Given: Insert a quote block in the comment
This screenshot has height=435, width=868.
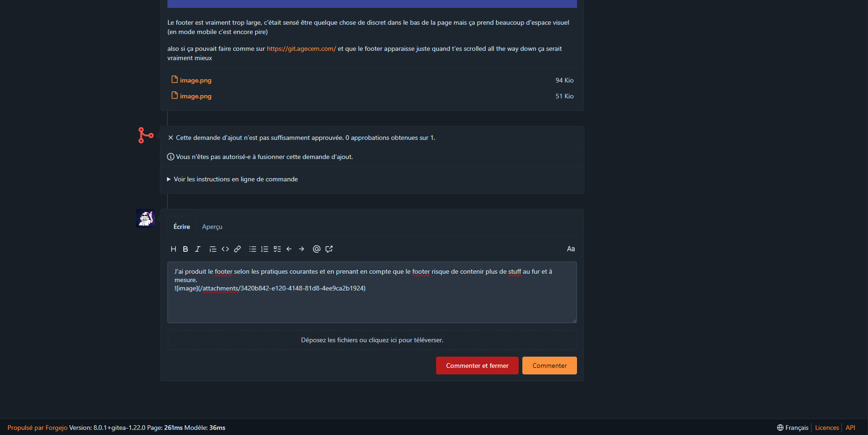Looking at the screenshot, I should tap(213, 249).
